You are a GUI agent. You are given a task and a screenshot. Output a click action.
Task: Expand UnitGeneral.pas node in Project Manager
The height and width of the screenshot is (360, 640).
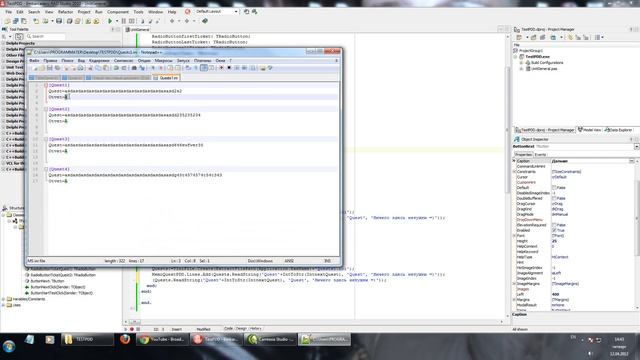click(521, 69)
